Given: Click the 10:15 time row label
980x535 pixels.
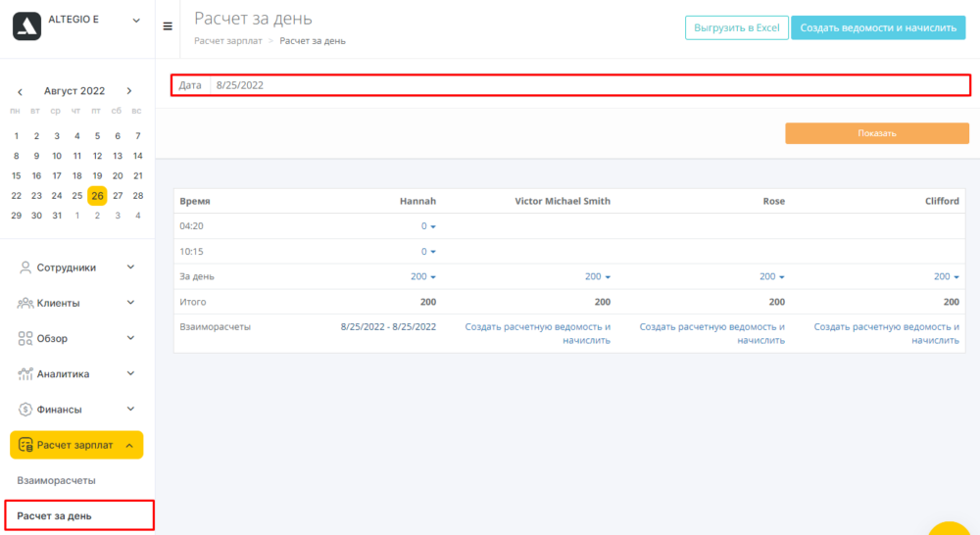Looking at the screenshot, I should click(191, 251).
